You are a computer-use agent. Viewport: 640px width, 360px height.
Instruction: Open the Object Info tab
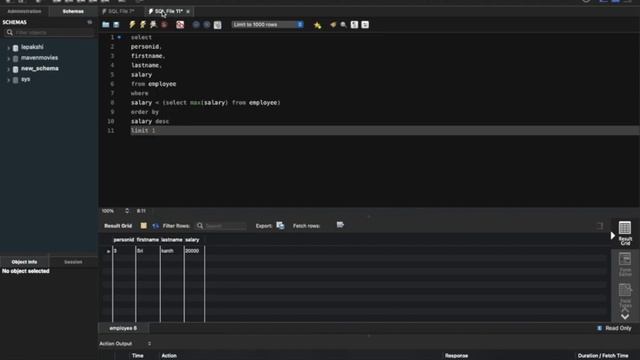[24, 262]
